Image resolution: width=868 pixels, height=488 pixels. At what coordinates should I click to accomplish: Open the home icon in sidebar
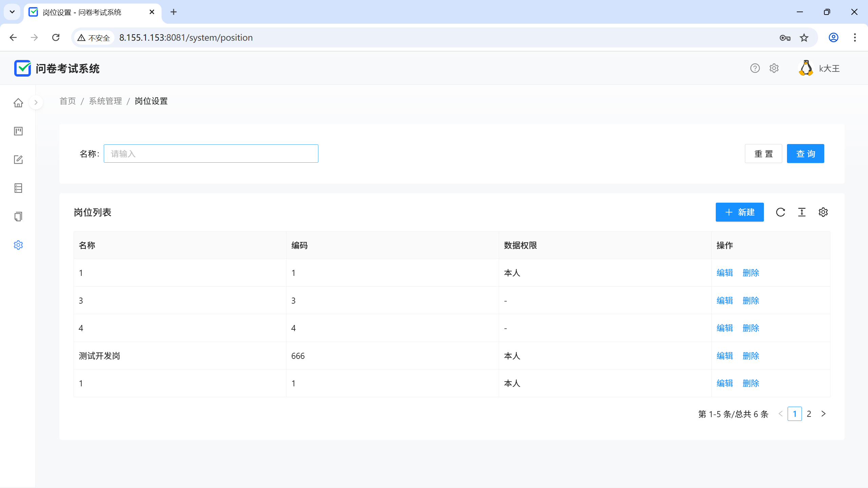(x=18, y=103)
